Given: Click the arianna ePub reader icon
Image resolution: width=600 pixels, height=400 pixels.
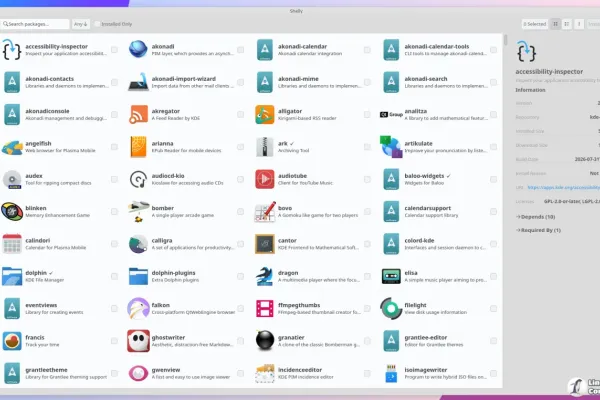Looking at the screenshot, I should coord(138,147).
